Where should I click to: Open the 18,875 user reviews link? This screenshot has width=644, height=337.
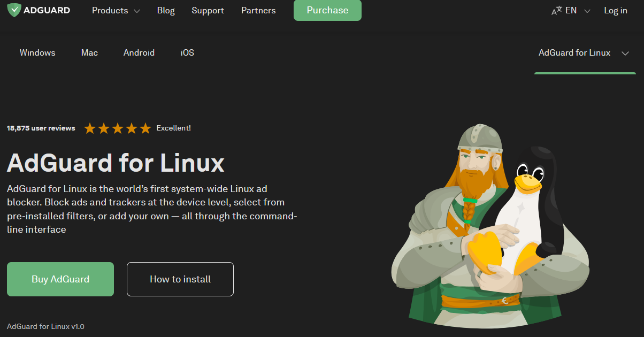pos(41,128)
